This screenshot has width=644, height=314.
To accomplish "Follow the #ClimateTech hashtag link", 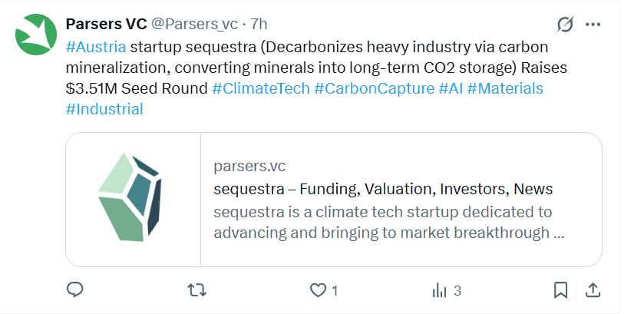I will pos(260,88).
